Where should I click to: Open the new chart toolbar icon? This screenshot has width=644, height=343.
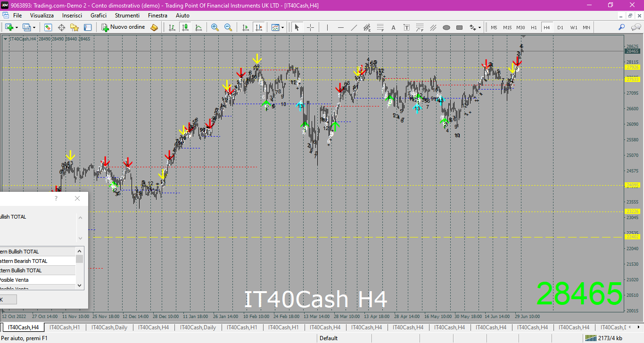8,27
